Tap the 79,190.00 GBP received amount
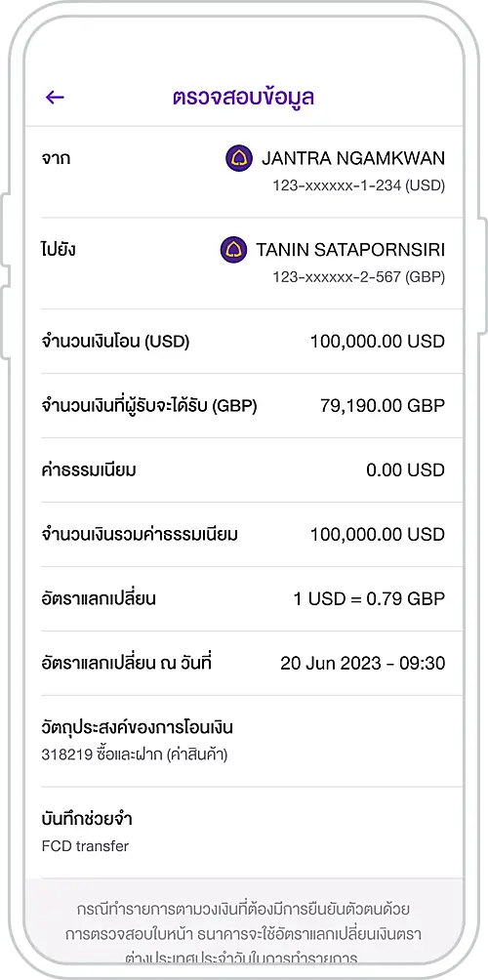Viewport: 488px width, 980px height. (383, 406)
